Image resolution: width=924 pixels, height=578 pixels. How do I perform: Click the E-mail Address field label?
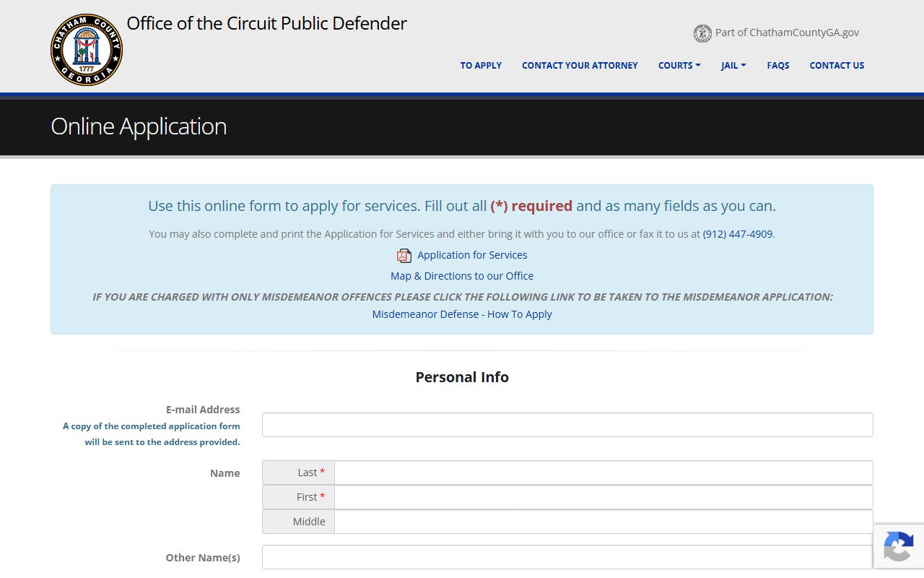pos(203,410)
